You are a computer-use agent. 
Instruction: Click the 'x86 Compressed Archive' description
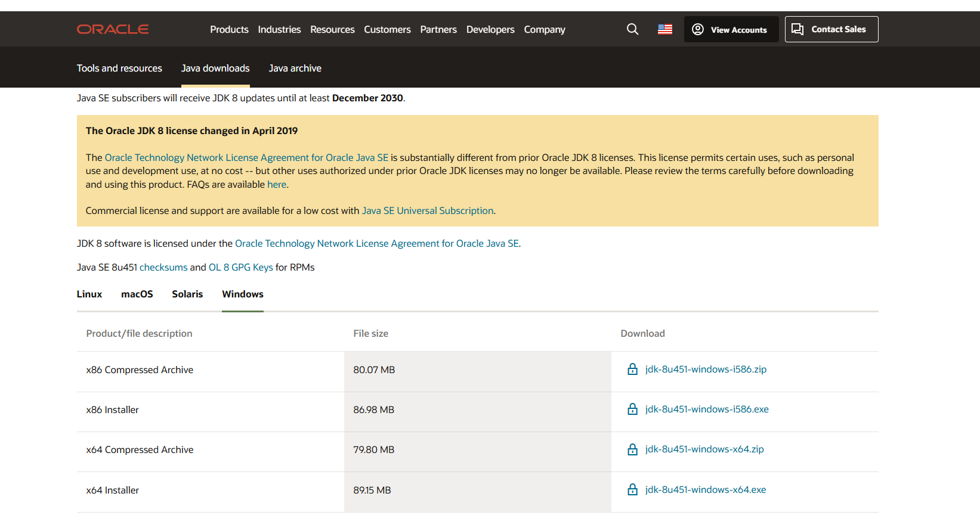pos(140,370)
